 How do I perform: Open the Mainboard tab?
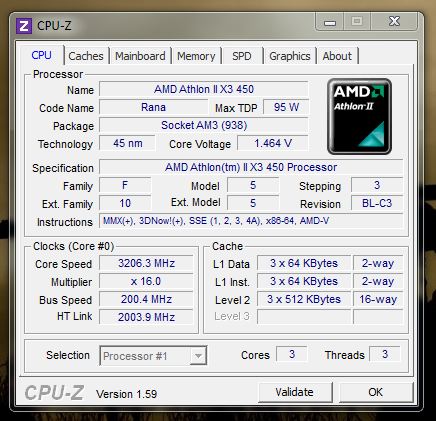(140, 56)
